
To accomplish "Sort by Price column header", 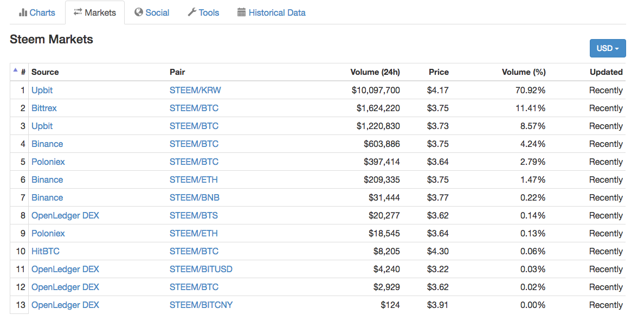I will pyautogui.click(x=439, y=72).
